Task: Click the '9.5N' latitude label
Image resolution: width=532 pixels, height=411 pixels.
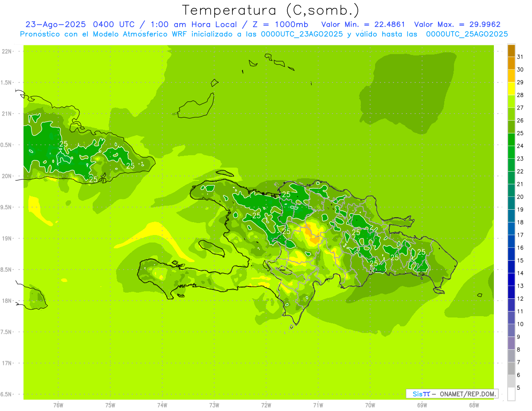Action: 7,207
